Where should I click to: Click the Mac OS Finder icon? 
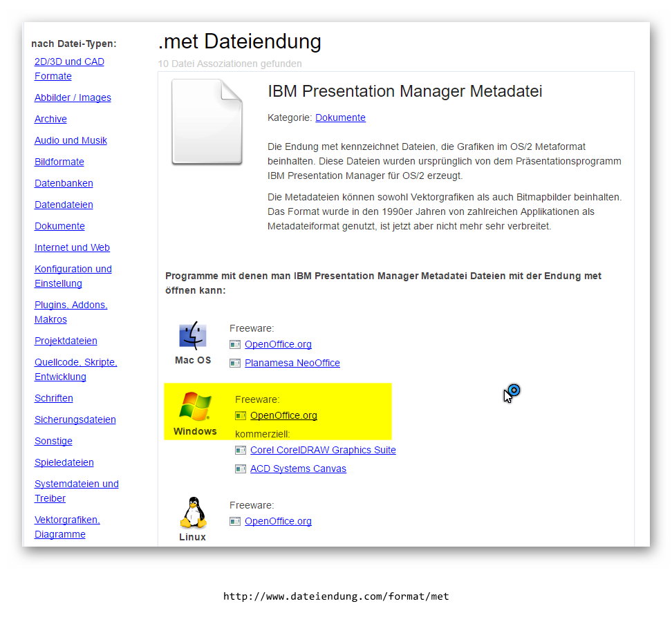click(193, 336)
